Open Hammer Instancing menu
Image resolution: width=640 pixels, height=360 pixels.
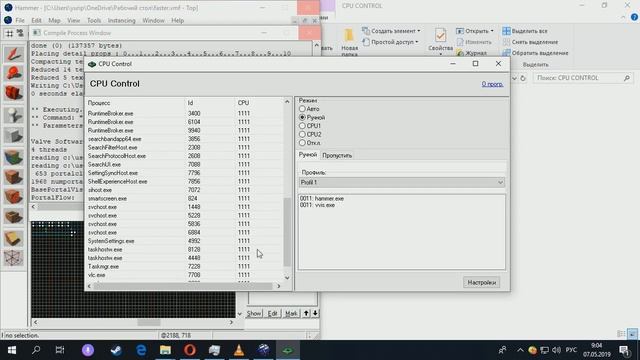(x=121, y=20)
